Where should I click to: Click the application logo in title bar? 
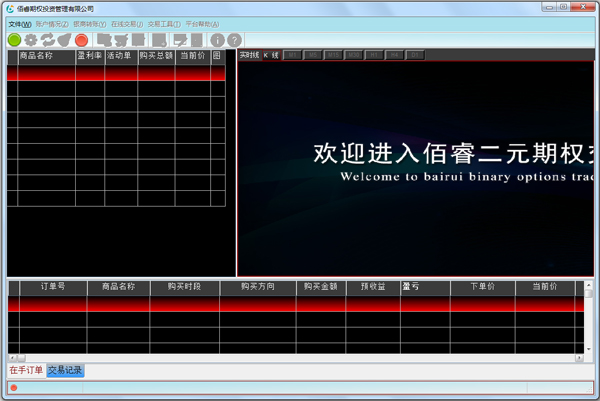click(10, 8)
